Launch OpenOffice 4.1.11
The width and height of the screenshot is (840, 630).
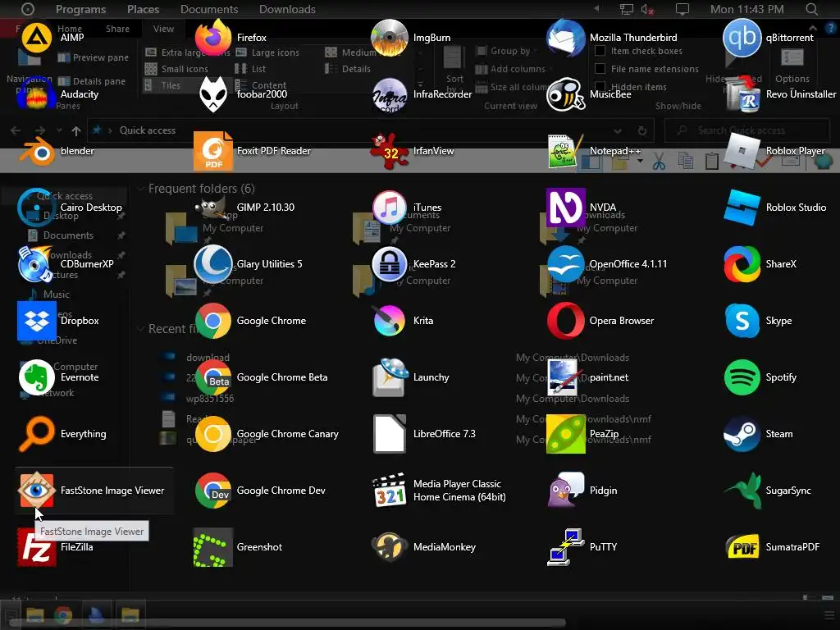pos(608,264)
